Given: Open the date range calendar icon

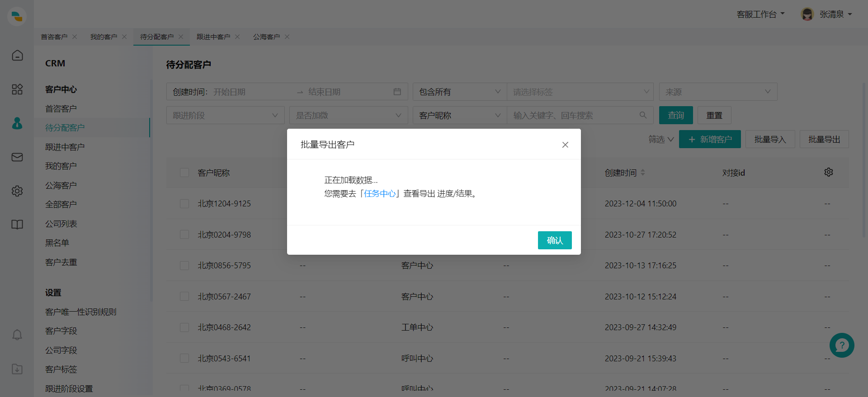Looking at the screenshot, I should click(x=397, y=92).
